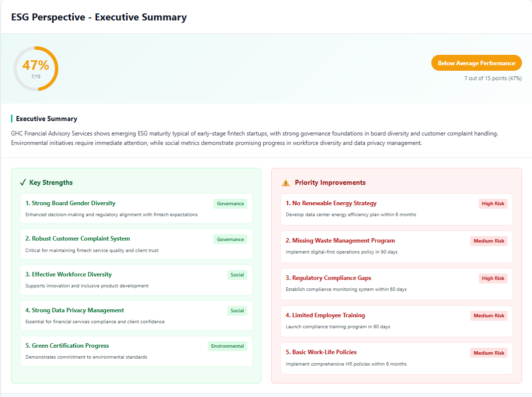This screenshot has height=397, width=532.
Task: Click the ESG Perspective page title
Action: (x=99, y=17)
